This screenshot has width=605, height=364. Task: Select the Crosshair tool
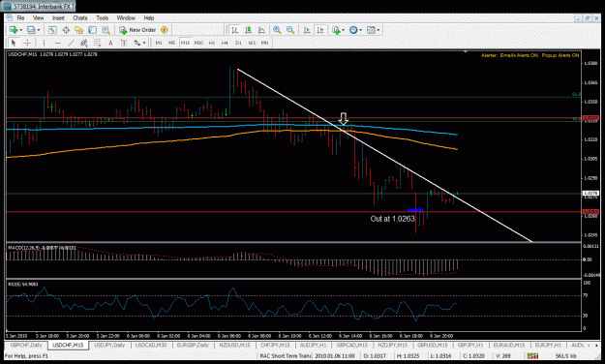pyautogui.click(x=27, y=43)
